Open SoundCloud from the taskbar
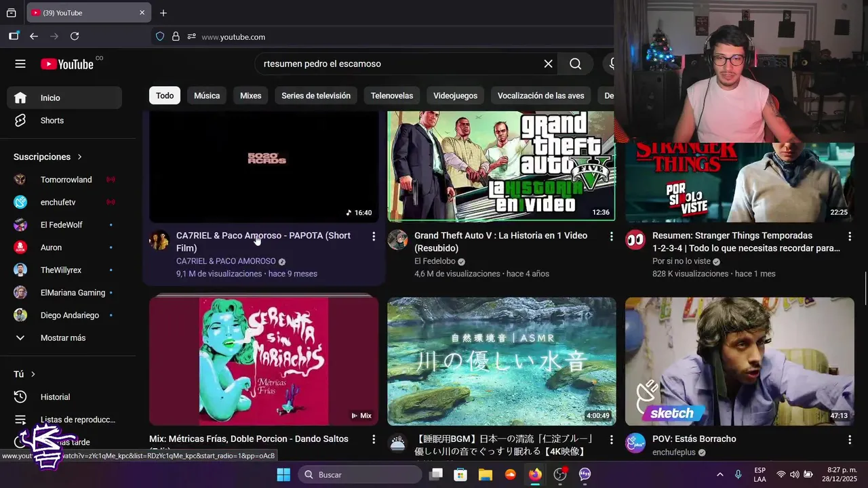This screenshot has width=868, height=488. click(x=510, y=474)
